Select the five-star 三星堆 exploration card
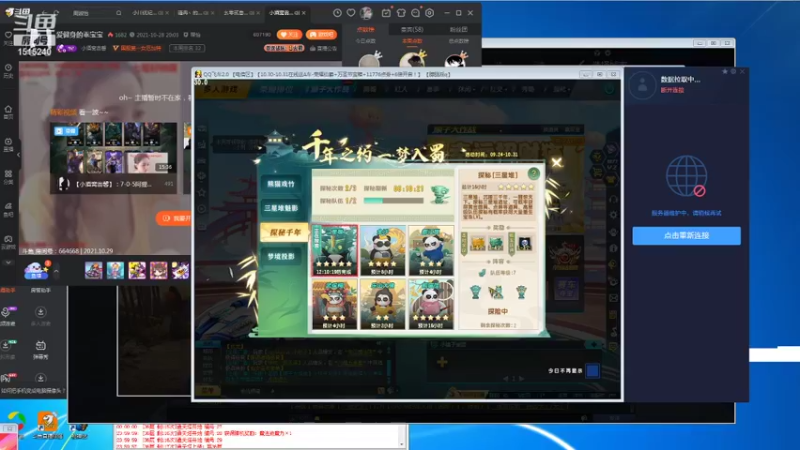800x450 pixels. point(335,251)
